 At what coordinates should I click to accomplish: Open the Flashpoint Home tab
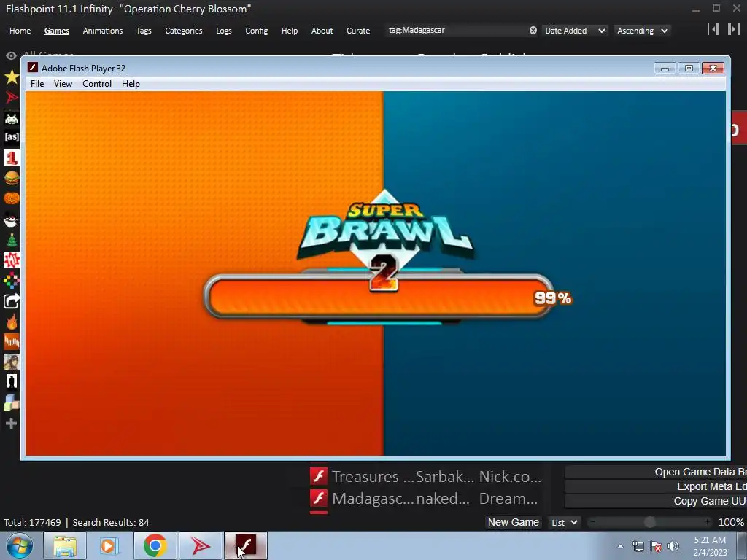20,31
